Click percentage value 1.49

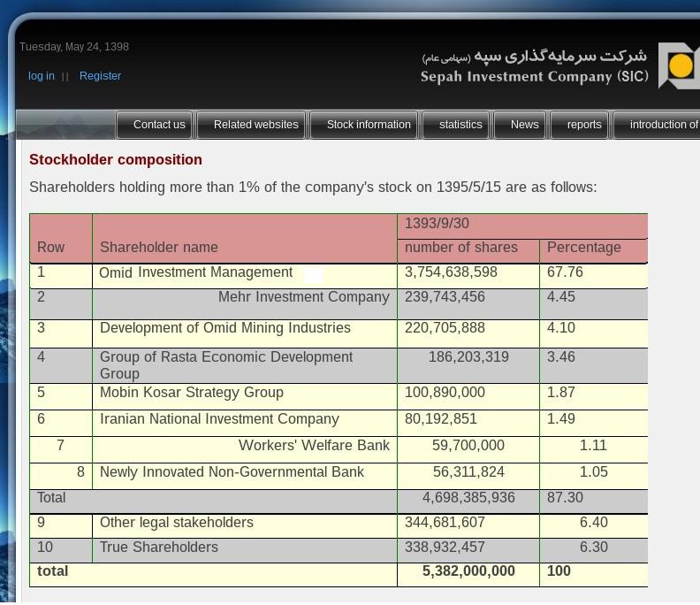[x=561, y=418]
